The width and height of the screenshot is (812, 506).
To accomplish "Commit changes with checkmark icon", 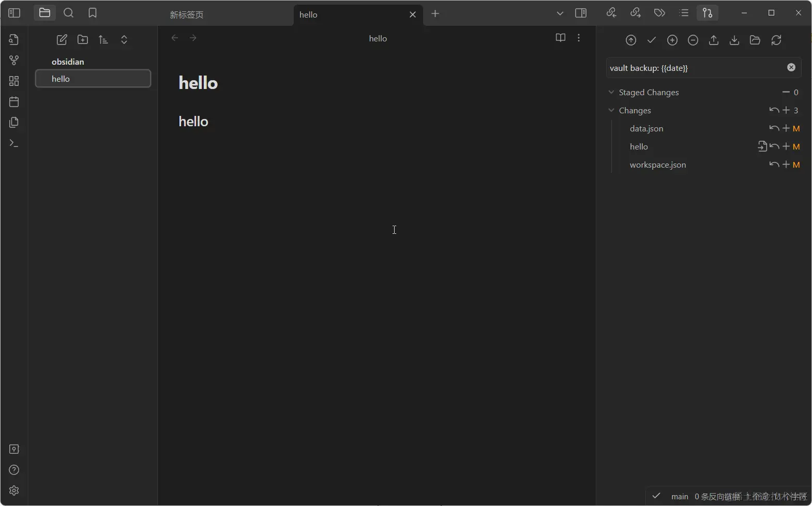I will pos(652,40).
